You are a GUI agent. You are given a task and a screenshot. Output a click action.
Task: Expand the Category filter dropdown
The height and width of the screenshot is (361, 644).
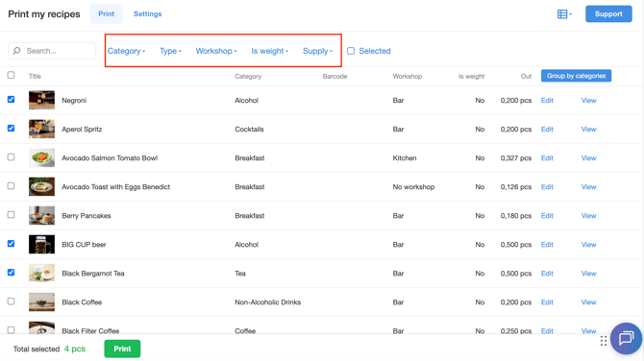point(127,51)
